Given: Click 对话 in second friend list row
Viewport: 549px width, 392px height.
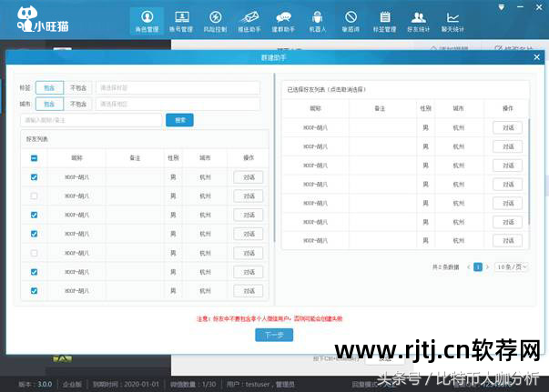Looking at the screenshot, I should click(249, 196).
